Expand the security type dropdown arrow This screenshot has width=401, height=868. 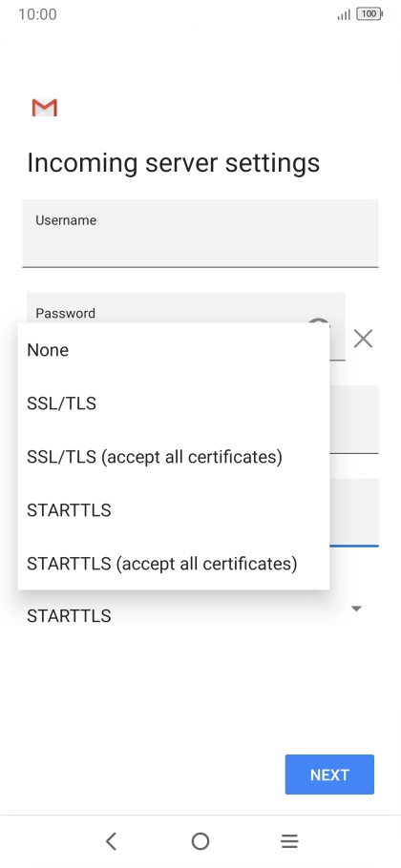tap(357, 609)
